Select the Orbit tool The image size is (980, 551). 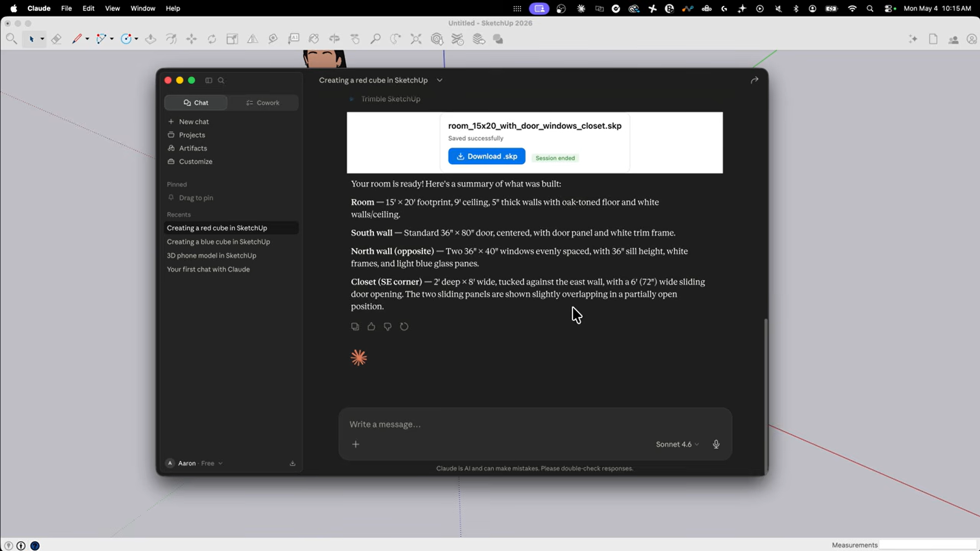334,39
